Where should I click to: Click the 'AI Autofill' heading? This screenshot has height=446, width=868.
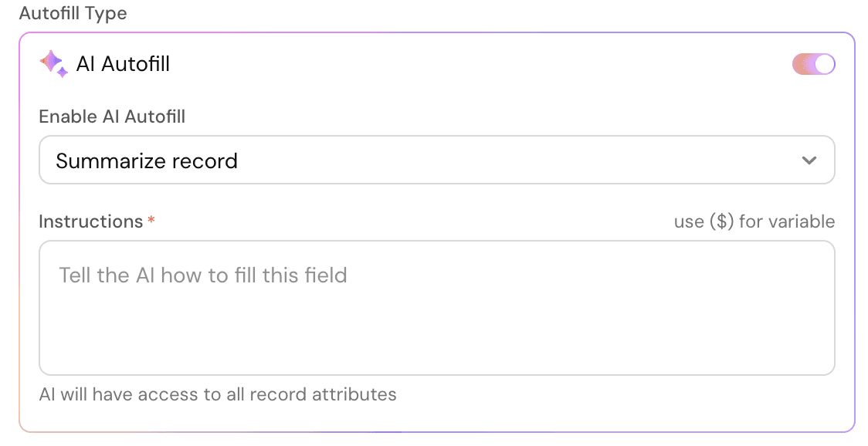123,64
